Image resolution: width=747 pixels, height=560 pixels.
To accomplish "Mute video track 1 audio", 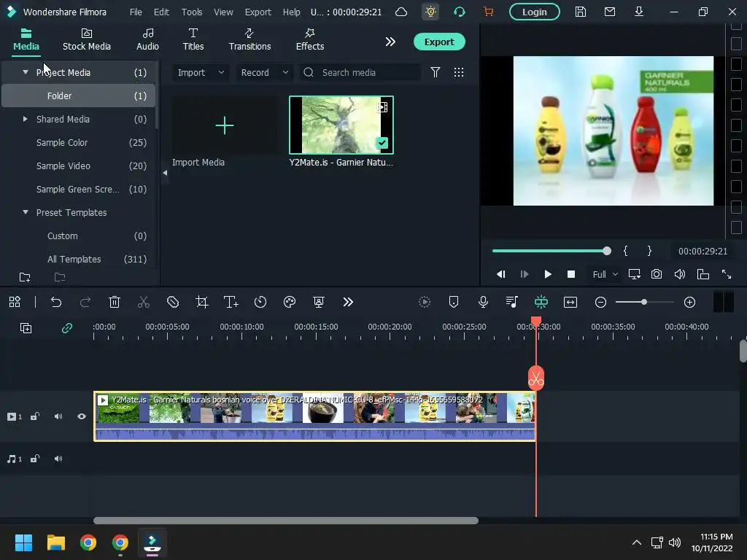I will coord(58,416).
